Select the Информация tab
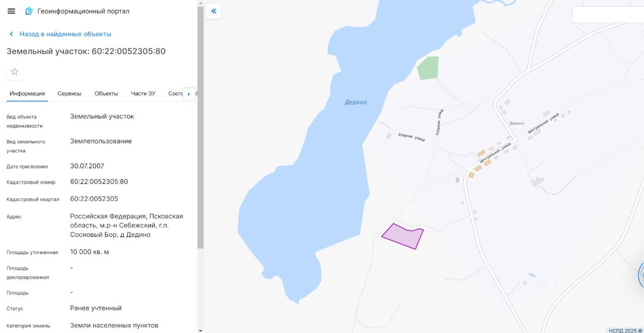The width and height of the screenshot is (644, 333). click(x=27, y=94)
